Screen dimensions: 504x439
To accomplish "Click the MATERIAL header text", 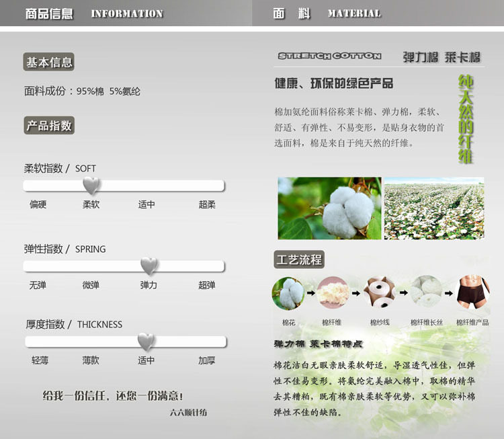I will (x=355, y=13).
